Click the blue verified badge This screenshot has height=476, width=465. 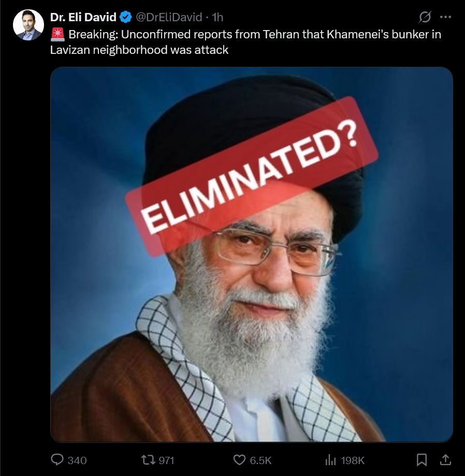coord(125,17)
